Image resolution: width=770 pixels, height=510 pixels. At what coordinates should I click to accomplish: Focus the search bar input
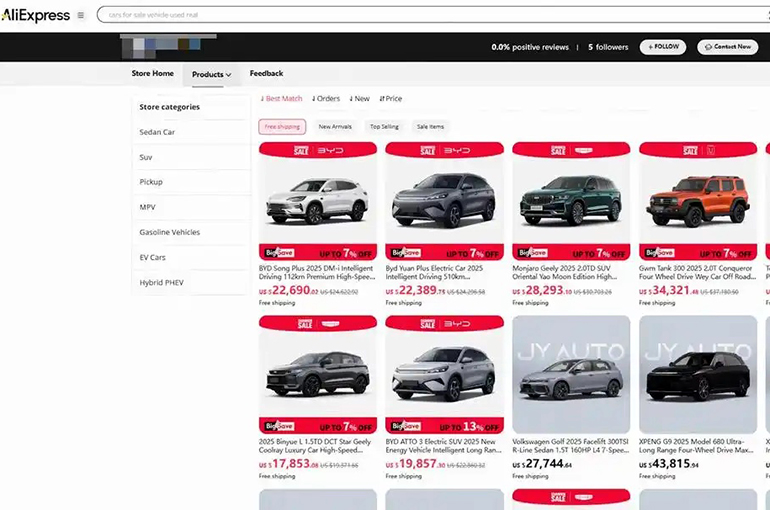[x=432, y=15]
